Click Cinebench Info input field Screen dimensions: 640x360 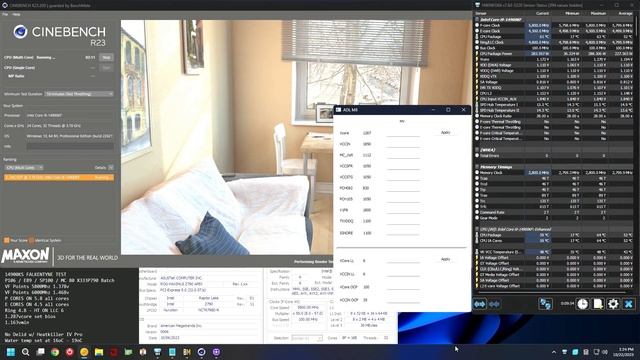70,146
